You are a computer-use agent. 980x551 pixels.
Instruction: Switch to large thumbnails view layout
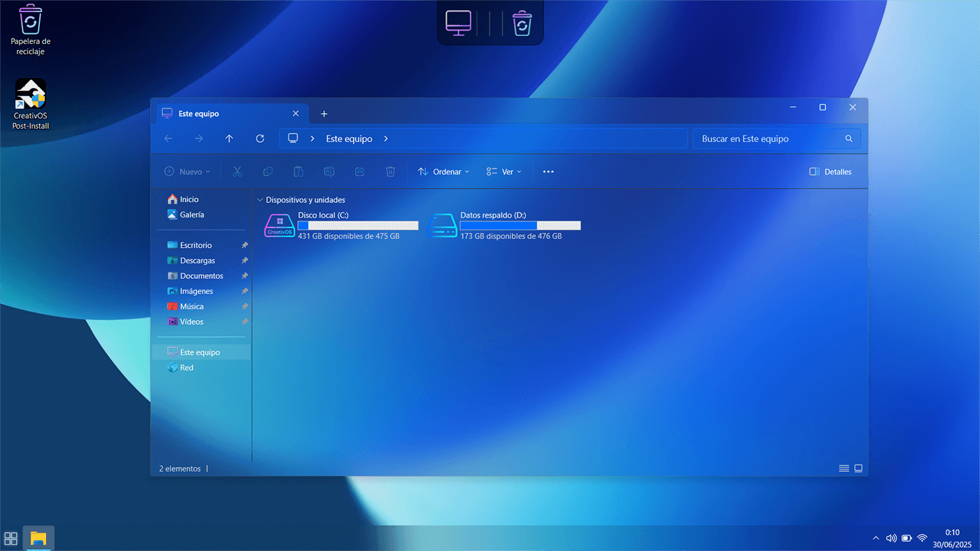coord(858,468)
